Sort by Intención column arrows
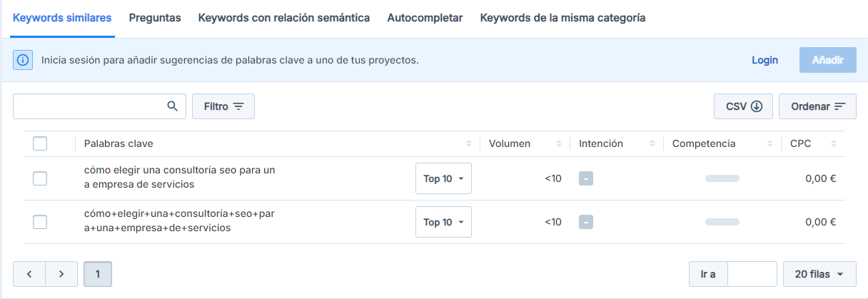868x299 pixels. pos(652,143)
